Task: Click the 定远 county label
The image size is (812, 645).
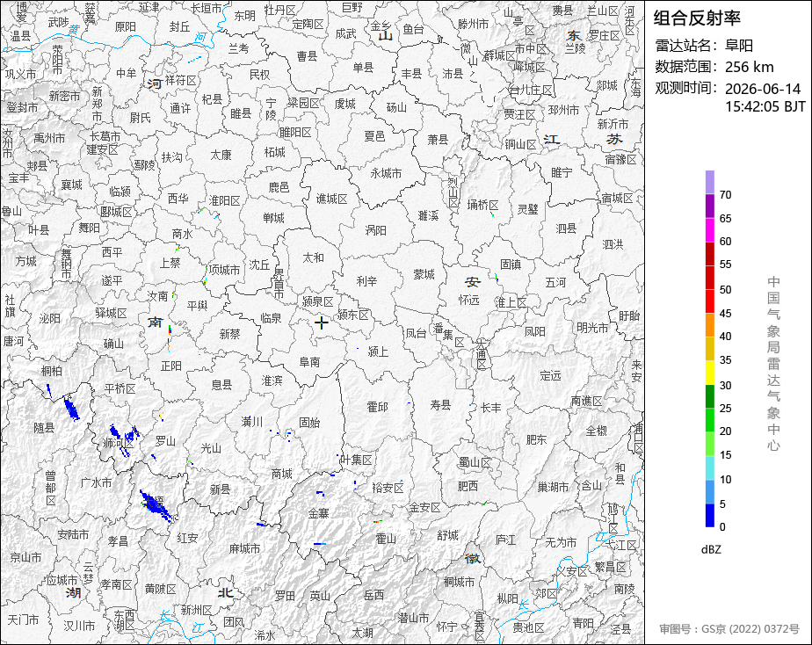Action: coord(550,375)
